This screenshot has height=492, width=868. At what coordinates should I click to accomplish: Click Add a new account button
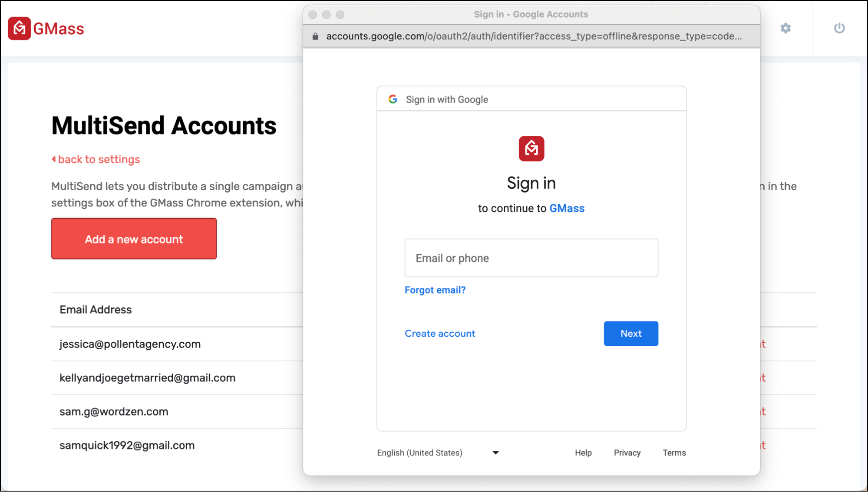click(x=134, y=239)
